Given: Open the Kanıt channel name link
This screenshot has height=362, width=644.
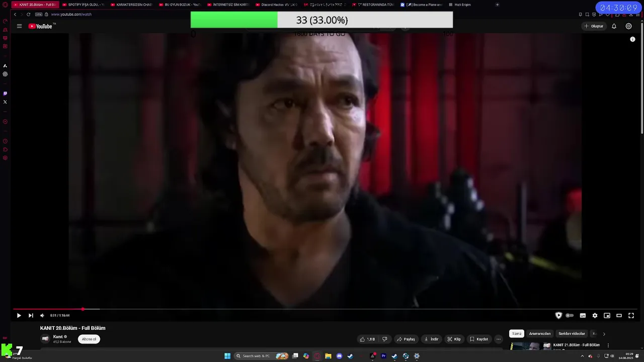Looking at the screenshot, I should [x=58, y=337].
